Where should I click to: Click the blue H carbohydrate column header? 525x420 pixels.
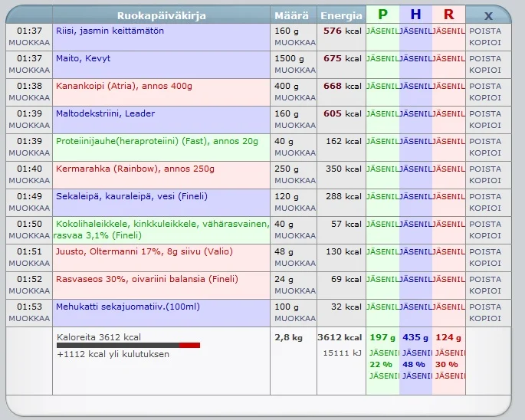415,15
